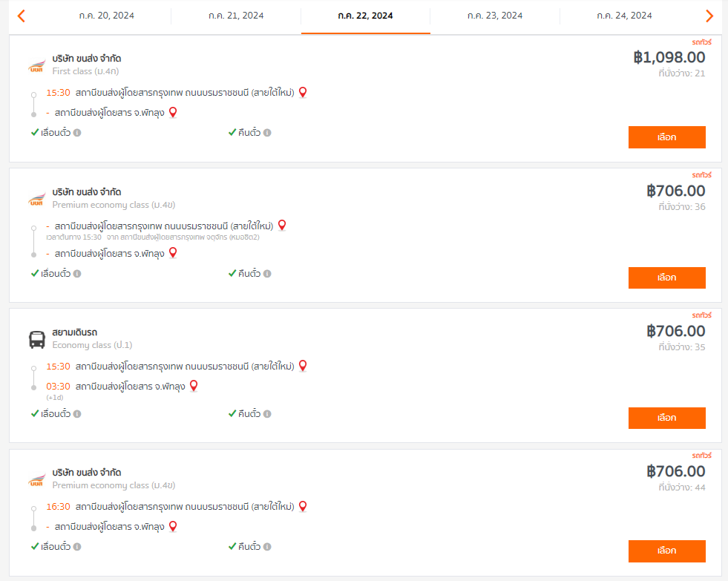This screenshot has width=728, height=581.
Task: Switch to ก.ค. 24, 2024 date tab
Action: [x=624, y=16]
